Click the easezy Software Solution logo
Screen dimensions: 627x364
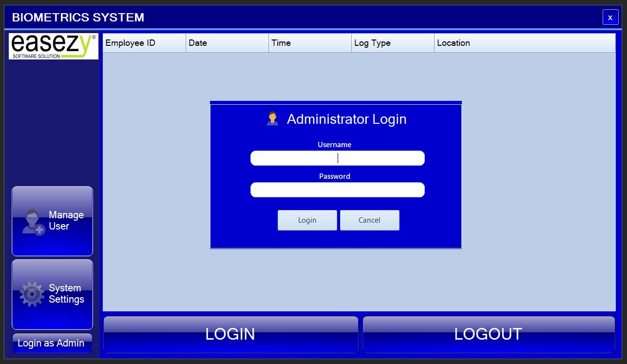(x=54, y=46)
